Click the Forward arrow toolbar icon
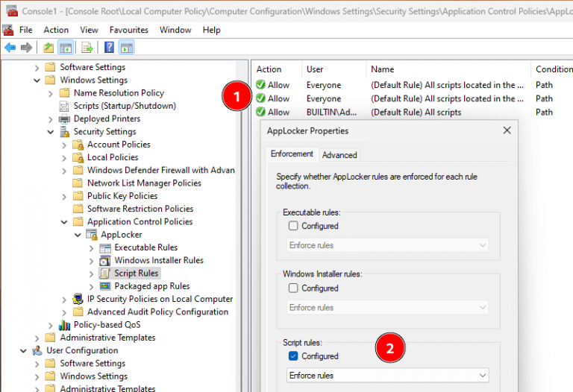This screenshot has height=392, width=573. click(x=26, y=48)
